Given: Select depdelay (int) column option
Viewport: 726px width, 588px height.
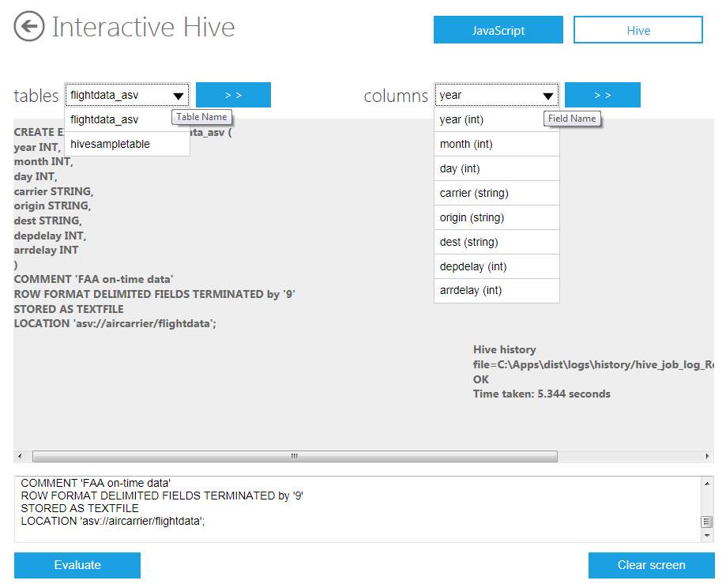Looking at the screenshot, I should point(496,266).
